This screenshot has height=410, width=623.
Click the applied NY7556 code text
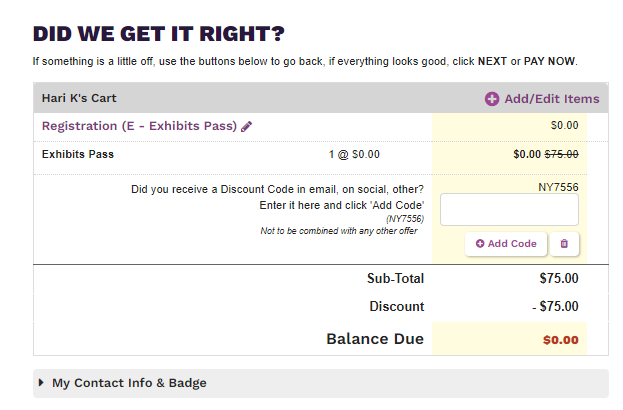[558, 187]
